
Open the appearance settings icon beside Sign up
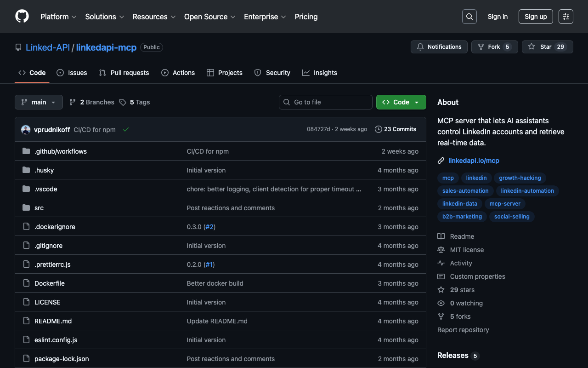[x=565, y=17]
